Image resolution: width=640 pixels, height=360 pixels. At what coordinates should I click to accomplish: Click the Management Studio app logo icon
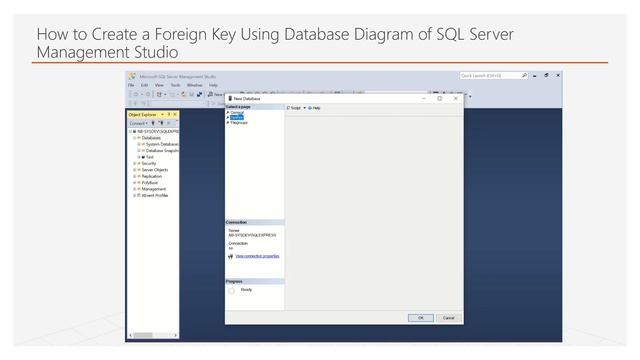click(132, 76)
